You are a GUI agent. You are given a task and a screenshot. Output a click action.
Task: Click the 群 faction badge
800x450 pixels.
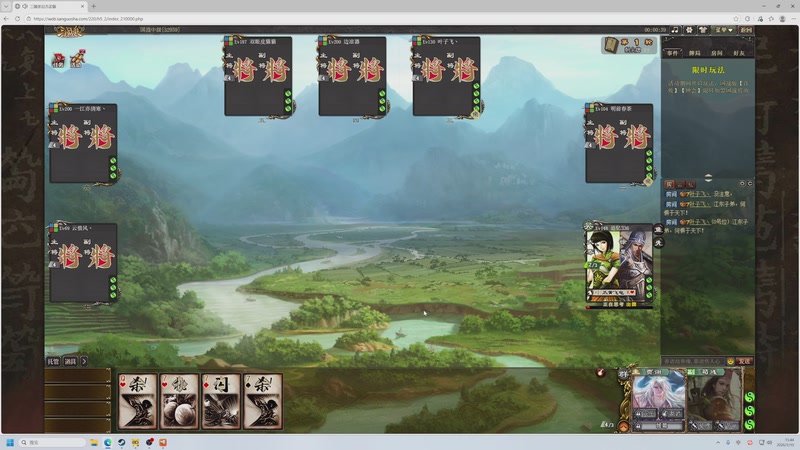point(623,374)
